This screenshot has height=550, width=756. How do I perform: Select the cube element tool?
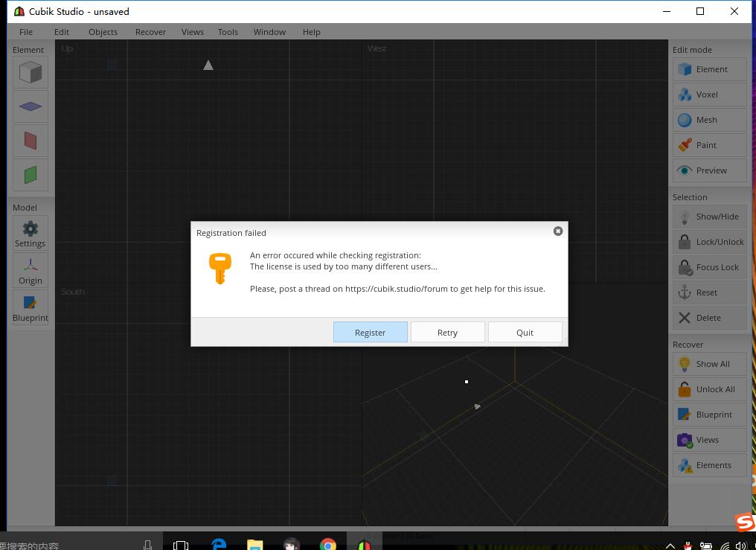click(x=31, y=72)
